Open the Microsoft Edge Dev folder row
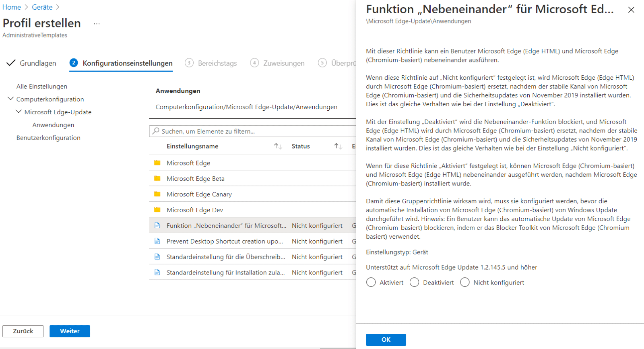The width and height of the screenshot is (644, 349). [x=252, y=210]
